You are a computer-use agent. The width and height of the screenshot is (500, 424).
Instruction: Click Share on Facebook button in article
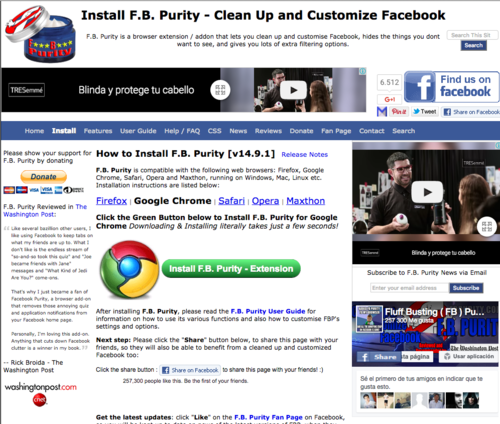[190, 370]
